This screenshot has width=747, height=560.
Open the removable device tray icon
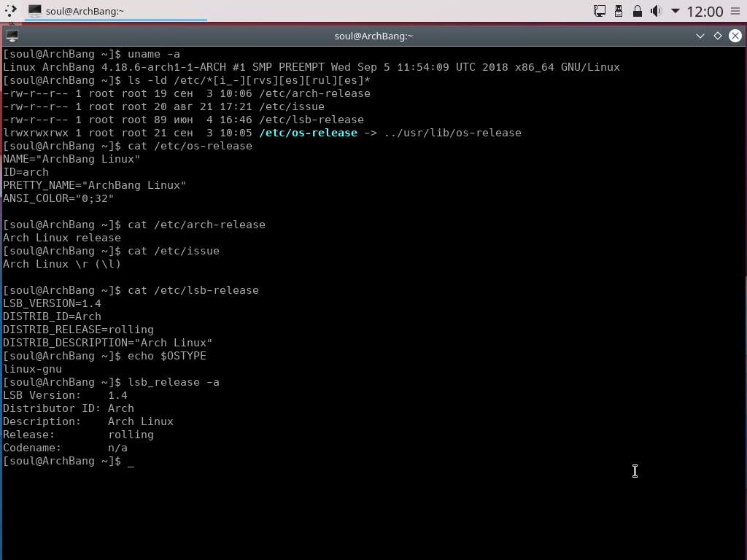pos(619,10)
